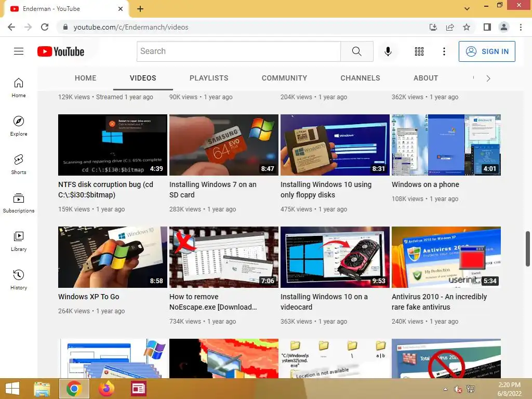Open Chrome three-dot menu
This screenshot has height=399, width=532.
(521, 27)
